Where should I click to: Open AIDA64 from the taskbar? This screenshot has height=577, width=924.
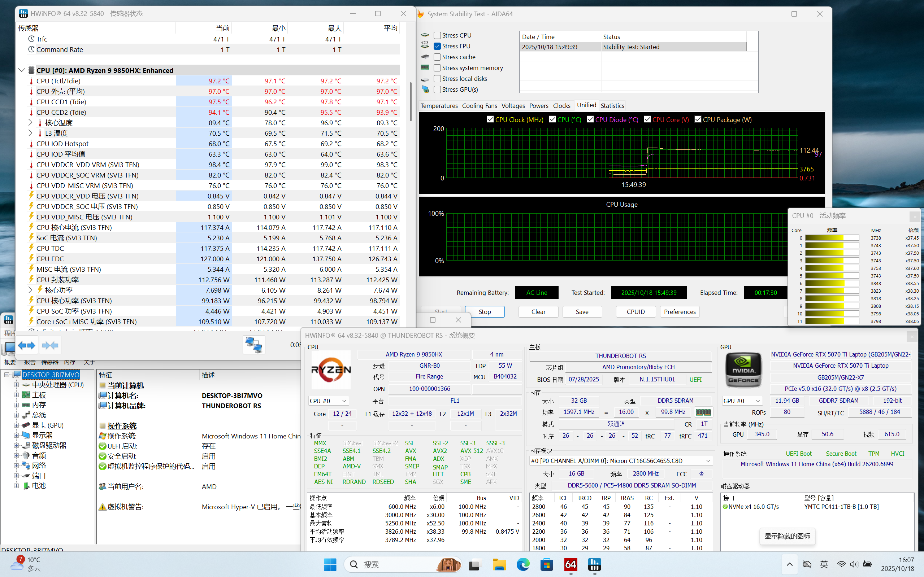pyautogui.click(x=571, y=564)
